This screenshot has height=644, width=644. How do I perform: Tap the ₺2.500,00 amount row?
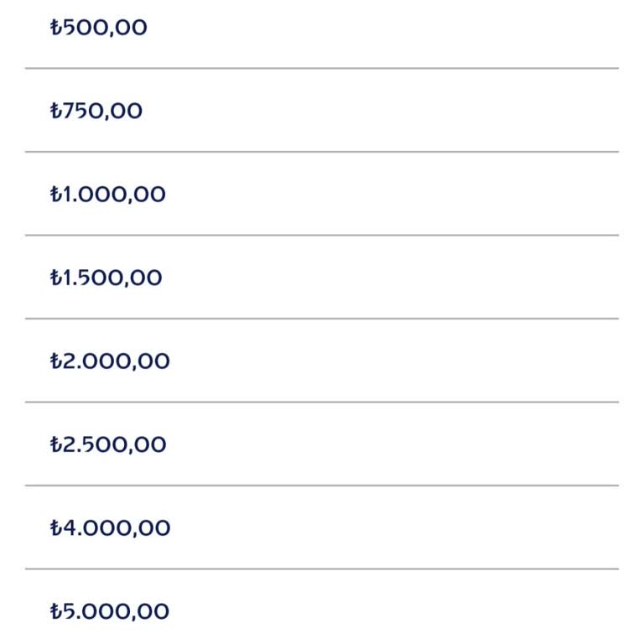[108, 444]
